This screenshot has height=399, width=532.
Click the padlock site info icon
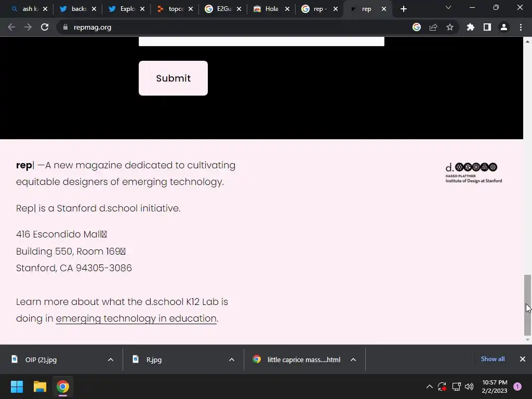[x=65, y=27]
